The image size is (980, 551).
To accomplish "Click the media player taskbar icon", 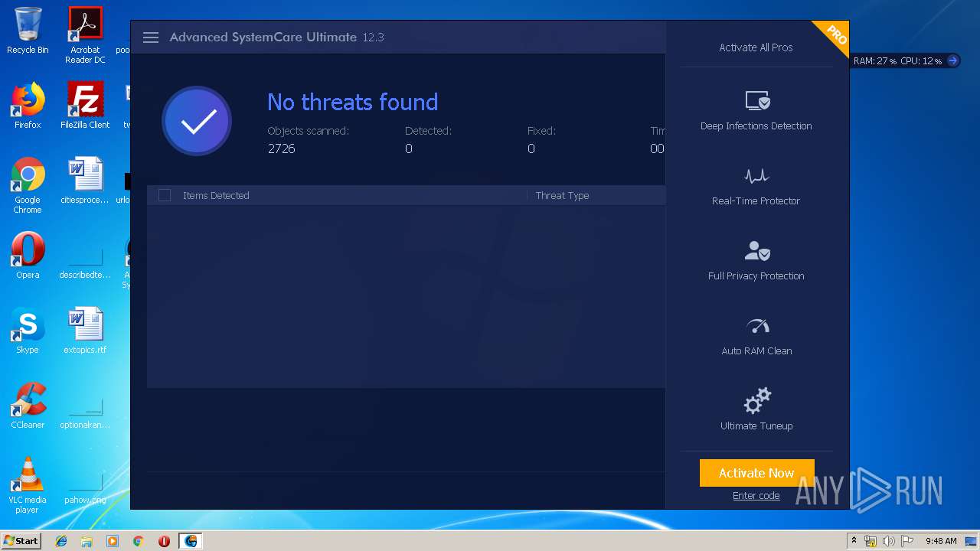I will click(113, 541).
